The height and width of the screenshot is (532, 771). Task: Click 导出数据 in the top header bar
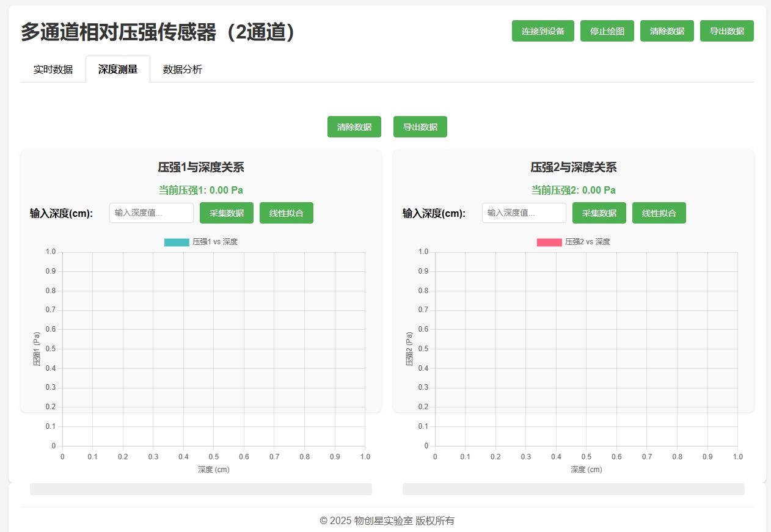click(x=726, y=31)
